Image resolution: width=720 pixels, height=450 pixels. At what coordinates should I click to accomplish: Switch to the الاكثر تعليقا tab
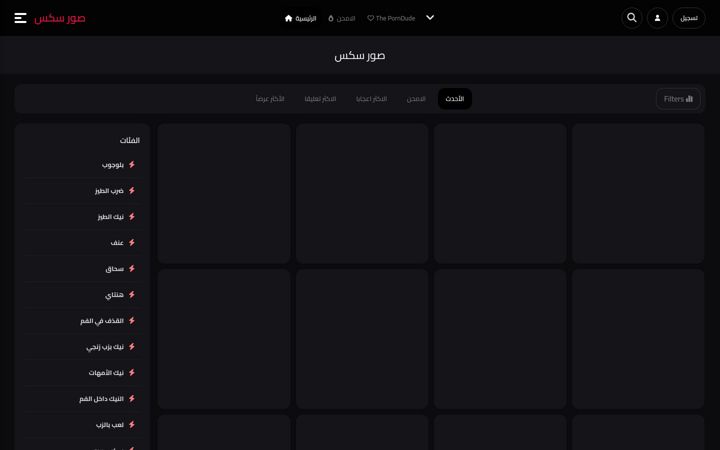[321, 99]
